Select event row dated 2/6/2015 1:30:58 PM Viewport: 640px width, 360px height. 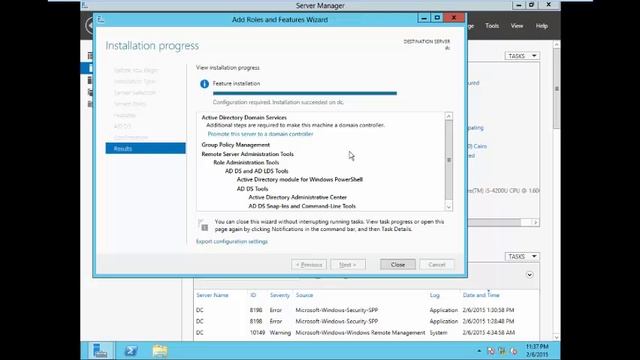click(x=366, y=310)
